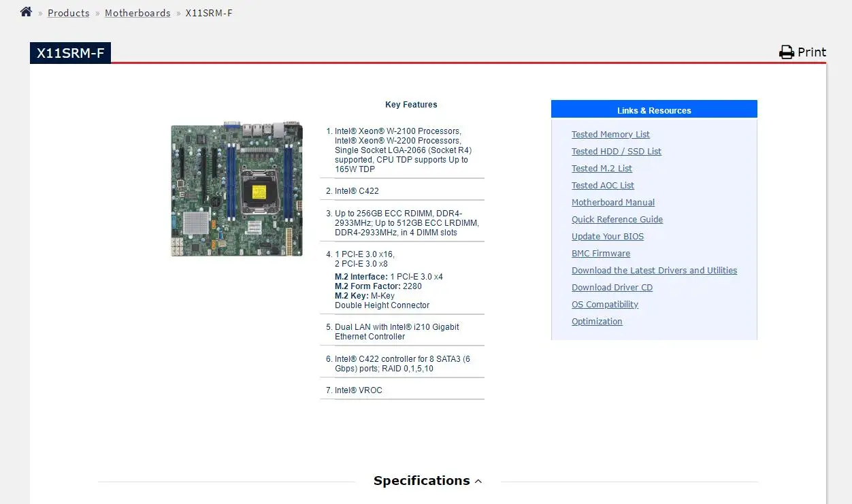852x504 pixels.
Task: Select the Intel® VROC feature text
Action: tap(359, 390)
